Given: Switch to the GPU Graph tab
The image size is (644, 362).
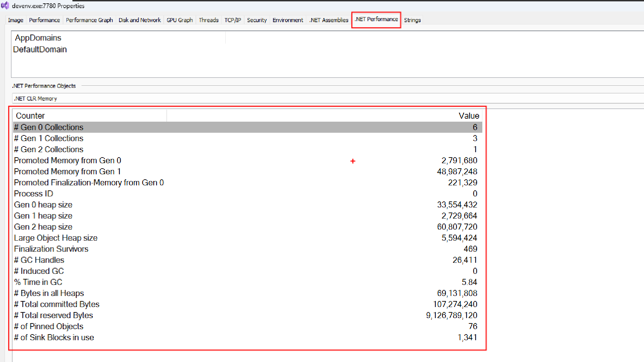Looking at the screenshot, I should tap(179, 20).
